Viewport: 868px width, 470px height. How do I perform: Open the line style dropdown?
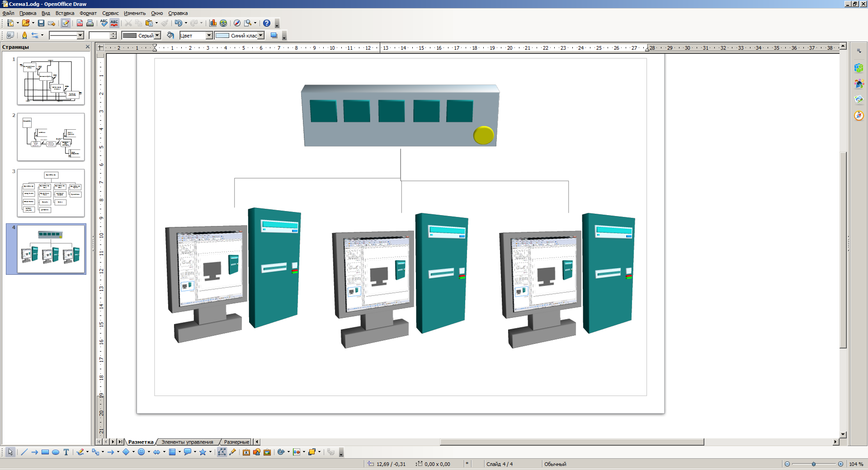point(80,35)
